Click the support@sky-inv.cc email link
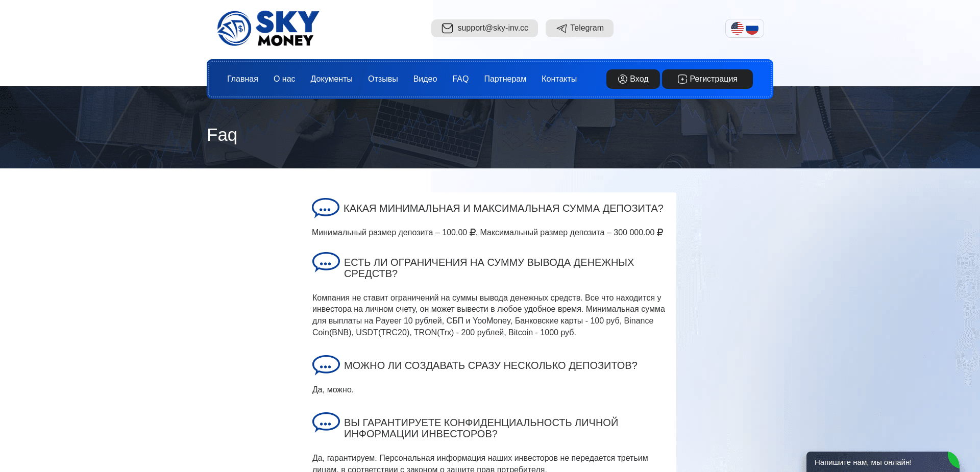The image size is (980, 472). 493,28
